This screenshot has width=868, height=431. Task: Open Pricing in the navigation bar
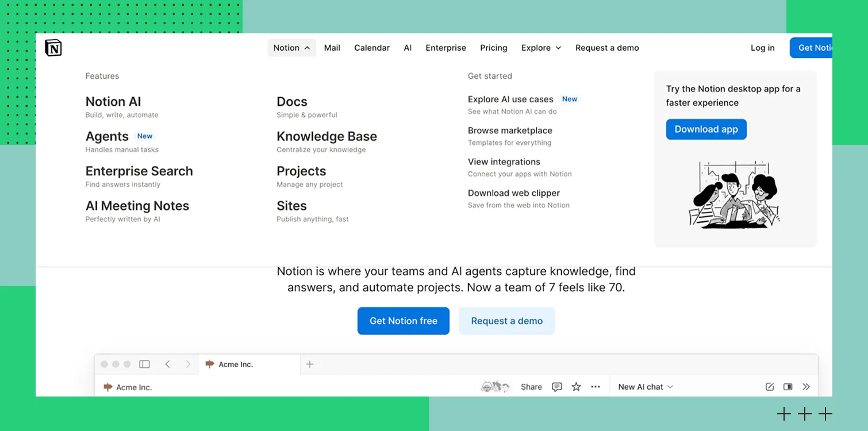click(x=493, y=48)
